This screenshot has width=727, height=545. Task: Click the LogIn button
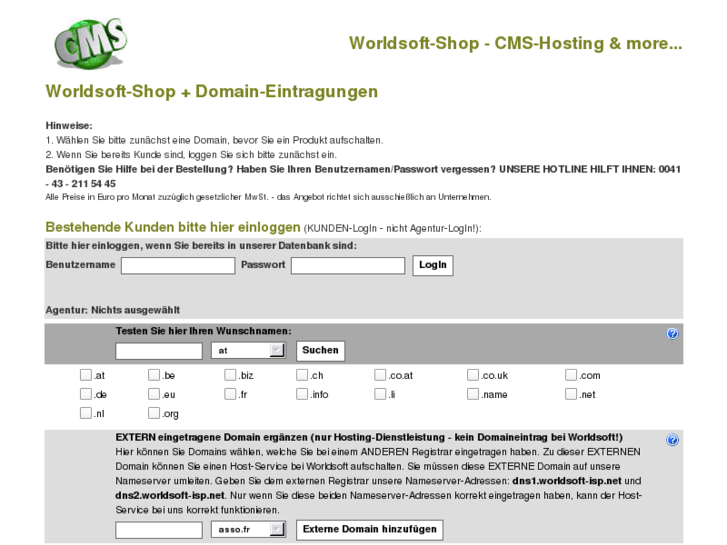point(433,265)
